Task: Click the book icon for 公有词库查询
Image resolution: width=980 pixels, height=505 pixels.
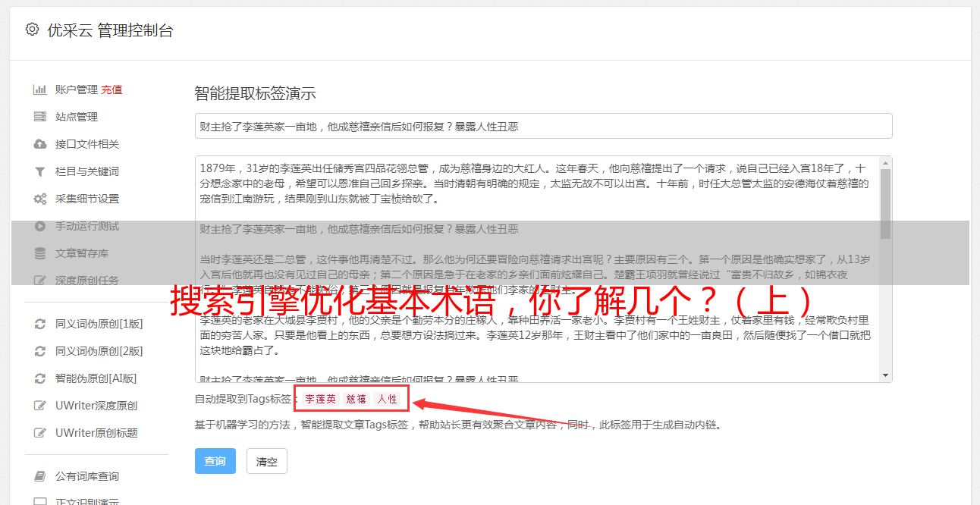Action: point(40,476)
